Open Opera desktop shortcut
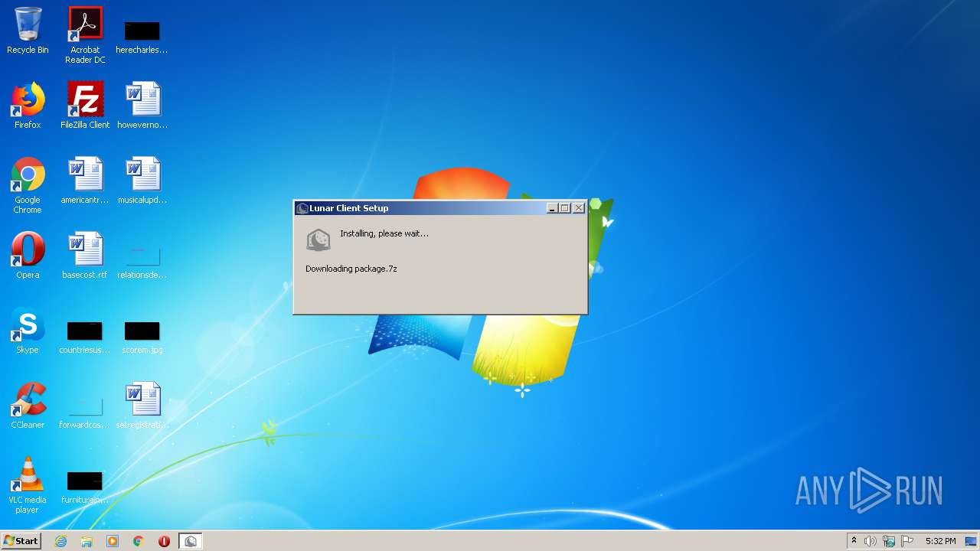This screenshot has height=551, width=980. (28, 256)
